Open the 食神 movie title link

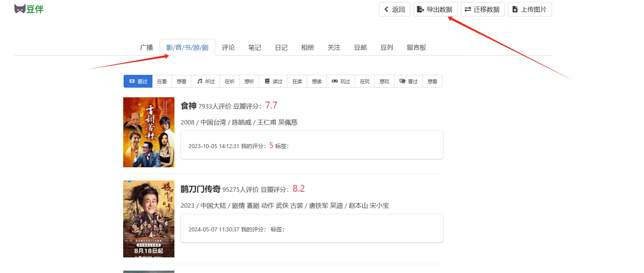(188, 106)
